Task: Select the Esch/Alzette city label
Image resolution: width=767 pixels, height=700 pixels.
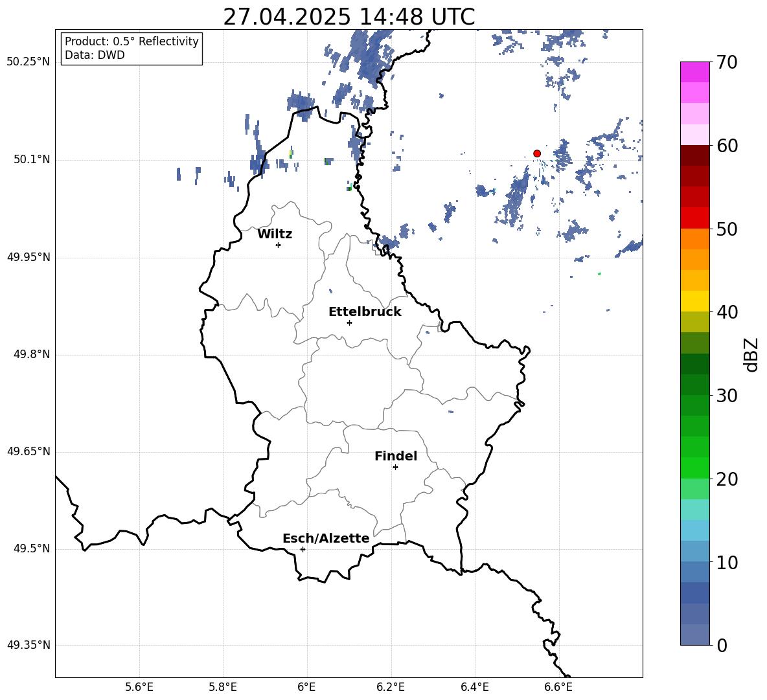Action: point(326,538)
